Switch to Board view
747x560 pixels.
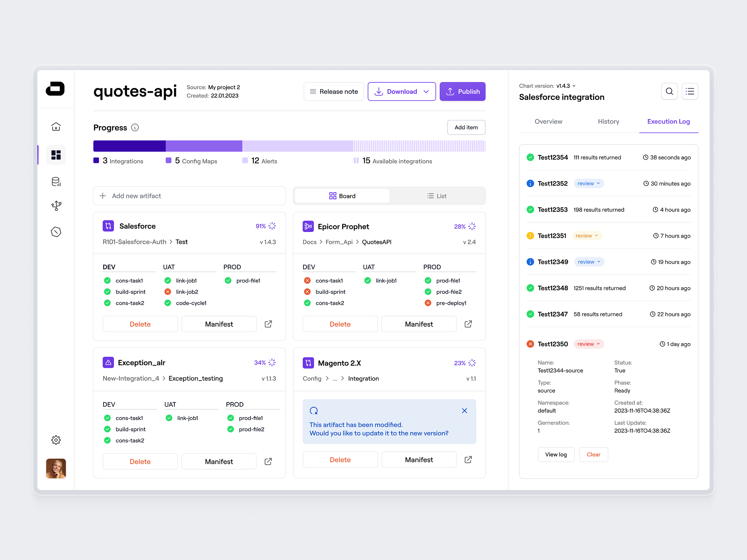pyautogui.click(x=342, y=196)
